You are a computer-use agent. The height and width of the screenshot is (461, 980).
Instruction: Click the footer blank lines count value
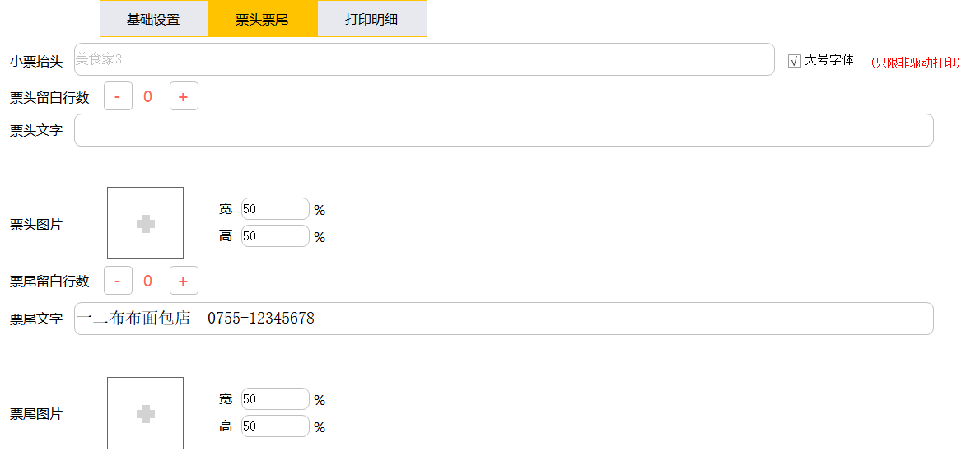click(148, 281)
